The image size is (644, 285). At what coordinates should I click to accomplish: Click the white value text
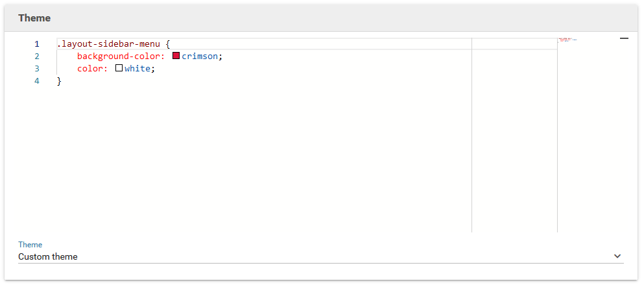137,69
